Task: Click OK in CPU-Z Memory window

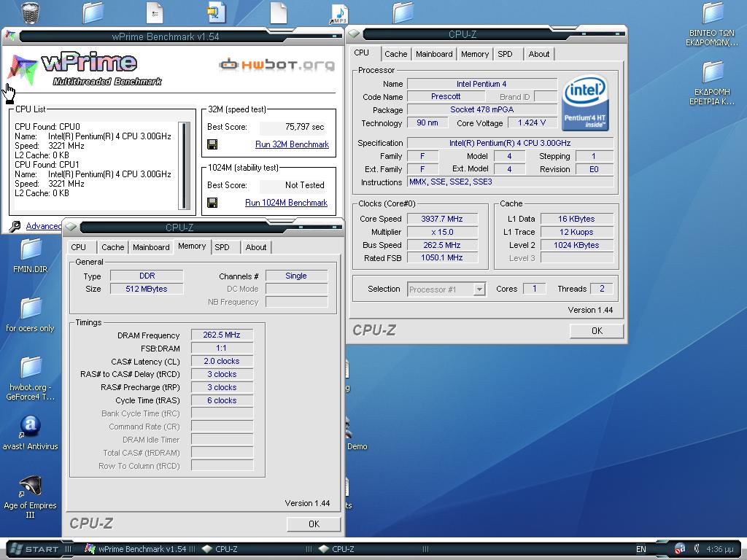Action: 314,524
